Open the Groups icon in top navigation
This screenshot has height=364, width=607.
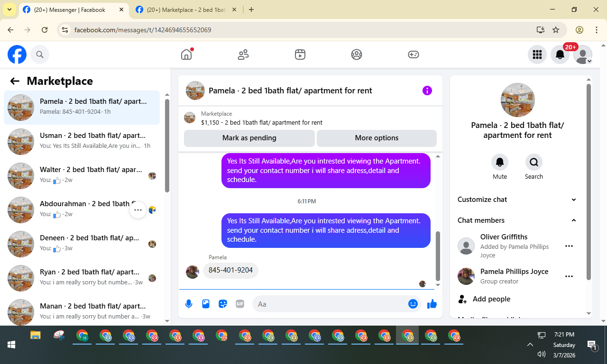[357, 55]
